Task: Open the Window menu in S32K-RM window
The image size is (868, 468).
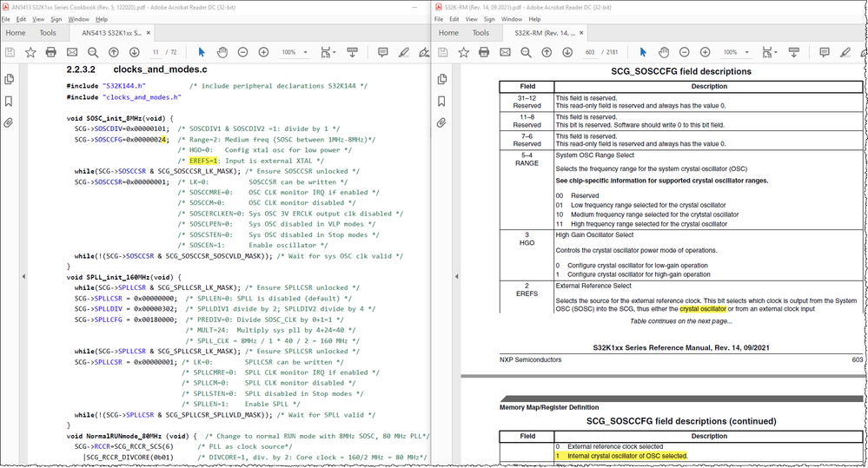Action: [512, 19]
